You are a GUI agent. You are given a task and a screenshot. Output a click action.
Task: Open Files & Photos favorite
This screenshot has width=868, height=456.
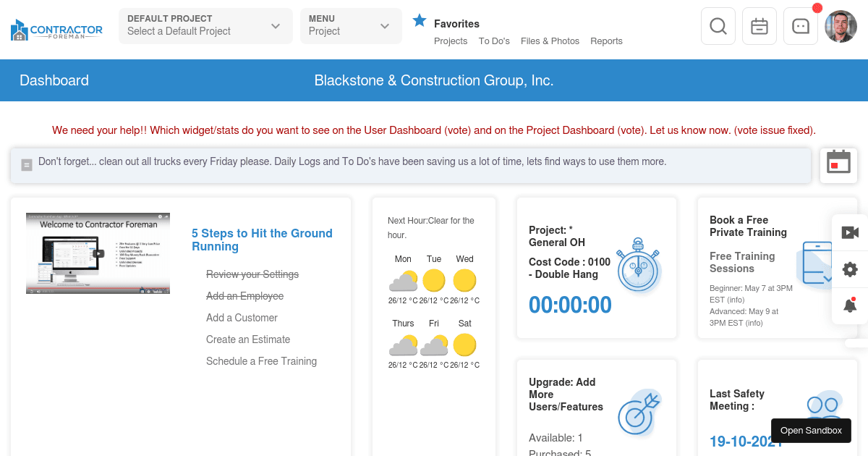pyautogui.click(x=550, y=41)
